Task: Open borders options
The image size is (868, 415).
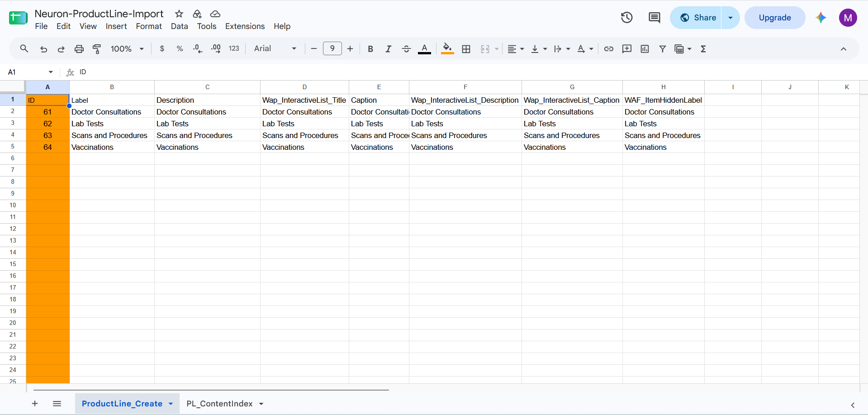Action: coord(466,49)
